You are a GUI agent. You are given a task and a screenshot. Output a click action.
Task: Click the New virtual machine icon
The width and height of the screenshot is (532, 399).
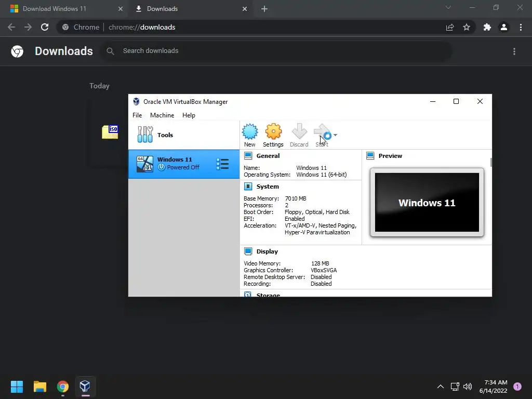pos(250,131)
